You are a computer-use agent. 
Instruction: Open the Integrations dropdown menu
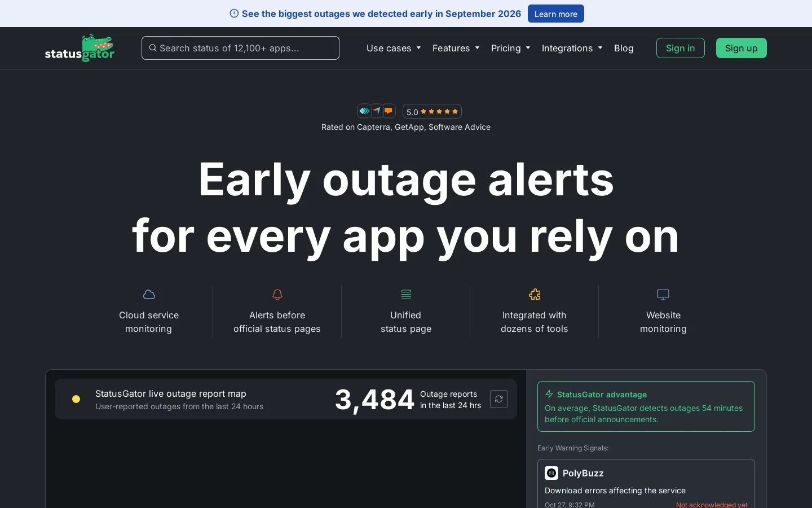tap(572, 48)
